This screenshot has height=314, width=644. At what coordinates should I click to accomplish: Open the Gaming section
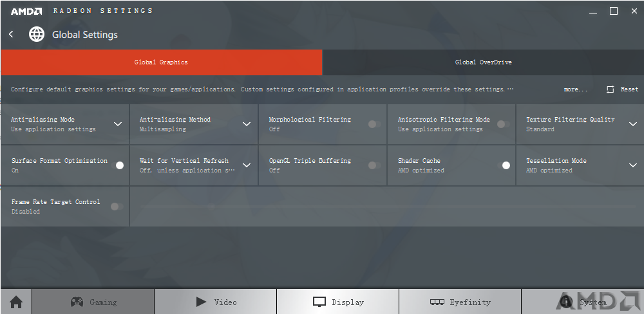[x=93, y=302]
